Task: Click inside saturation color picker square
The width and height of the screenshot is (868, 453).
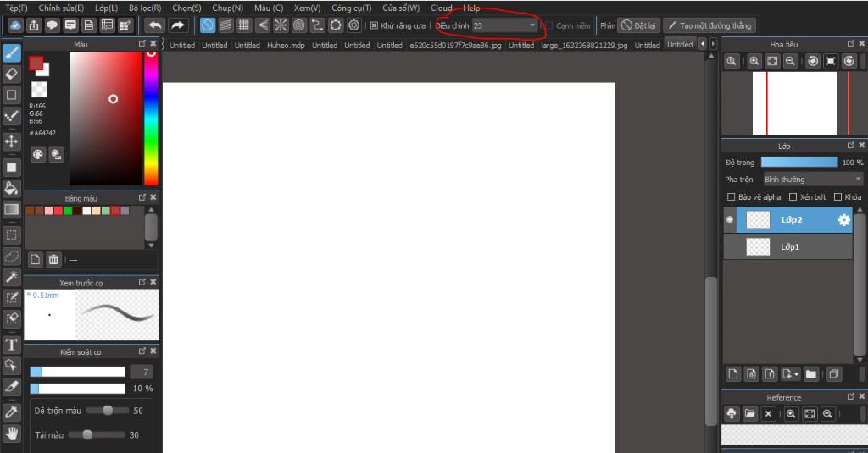Action: coord(106,119)
